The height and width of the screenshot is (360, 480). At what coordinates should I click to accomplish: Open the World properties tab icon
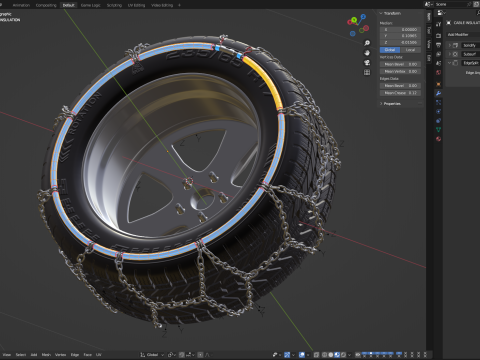point(438,72)
